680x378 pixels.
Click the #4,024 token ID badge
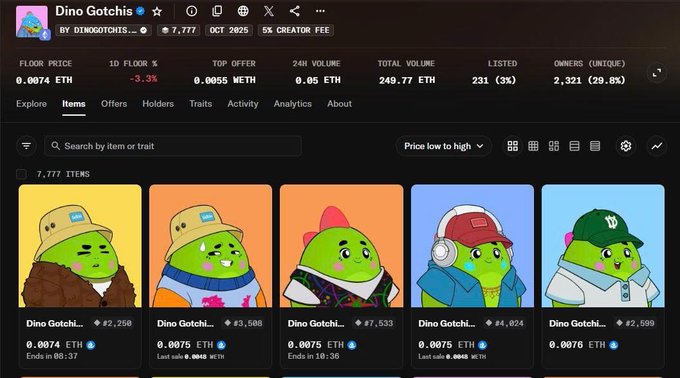pos(505,323)
